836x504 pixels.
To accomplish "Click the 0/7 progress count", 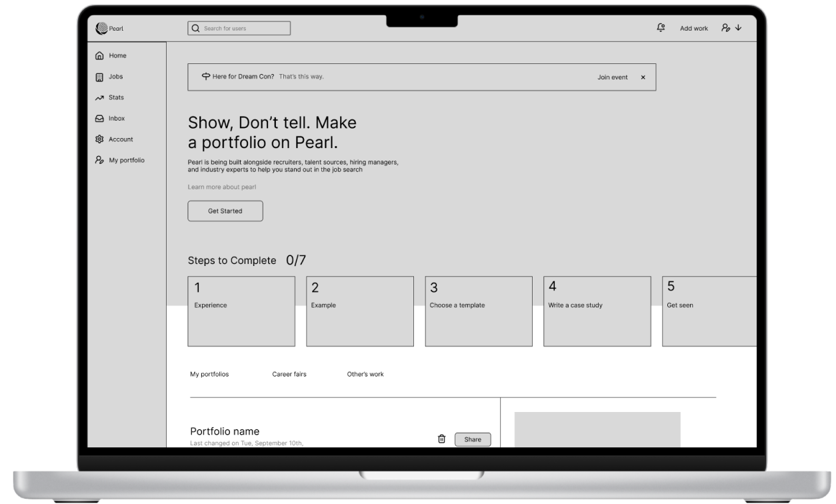I will [x=296, y=260].
